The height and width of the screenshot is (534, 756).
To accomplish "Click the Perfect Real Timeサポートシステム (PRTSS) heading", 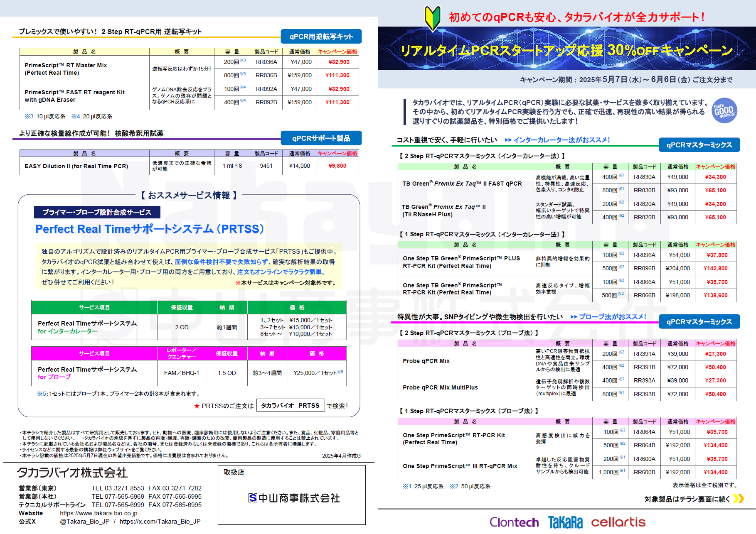I will click(150, 229).
